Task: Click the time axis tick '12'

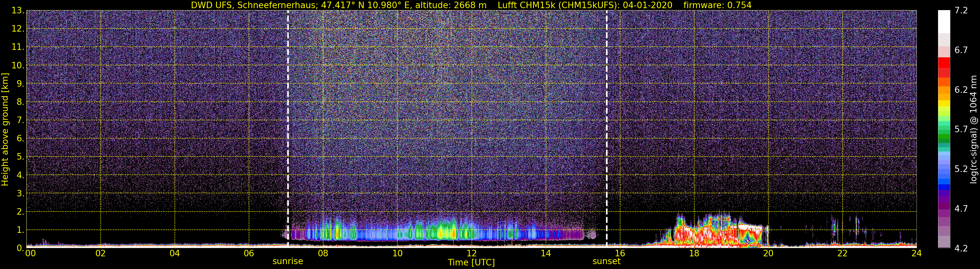Action: [471, 254]
